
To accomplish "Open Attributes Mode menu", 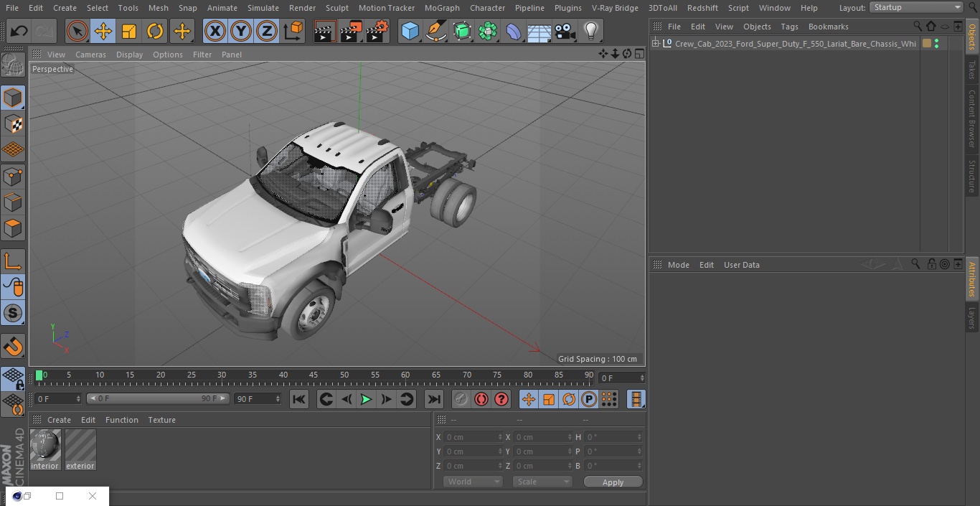I will click(678, 265).
